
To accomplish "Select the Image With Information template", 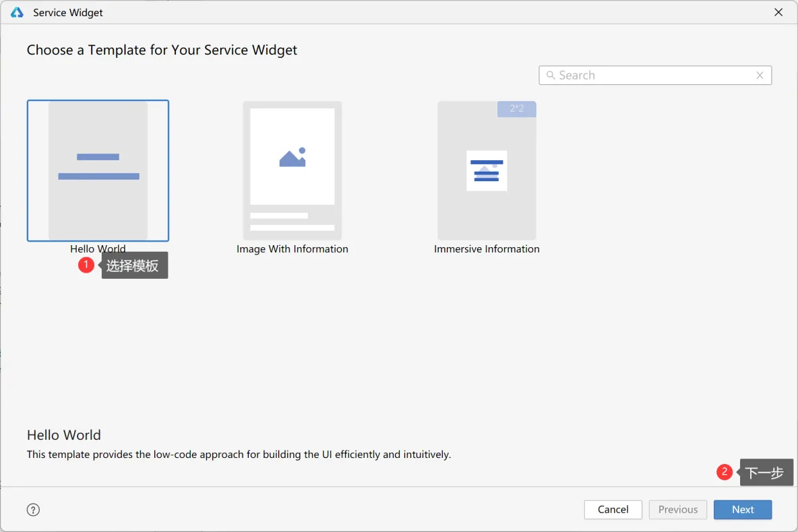I will (x=292, y=170).
